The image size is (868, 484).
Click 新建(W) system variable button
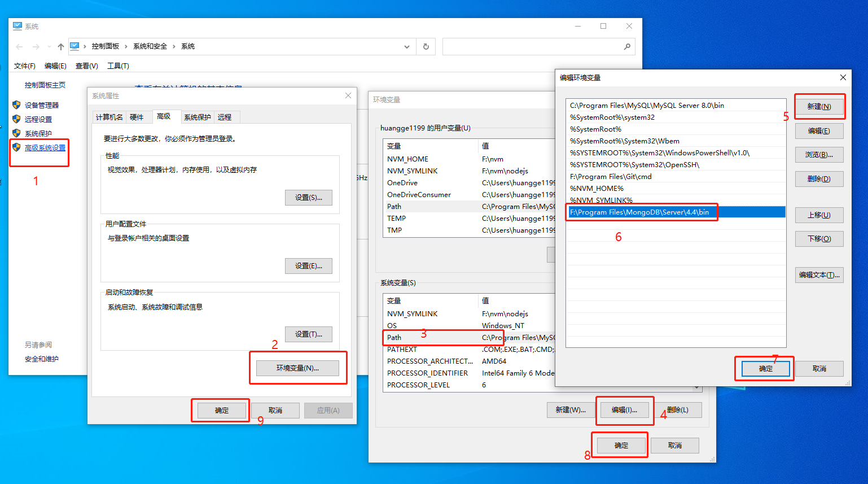pos(571,410)
